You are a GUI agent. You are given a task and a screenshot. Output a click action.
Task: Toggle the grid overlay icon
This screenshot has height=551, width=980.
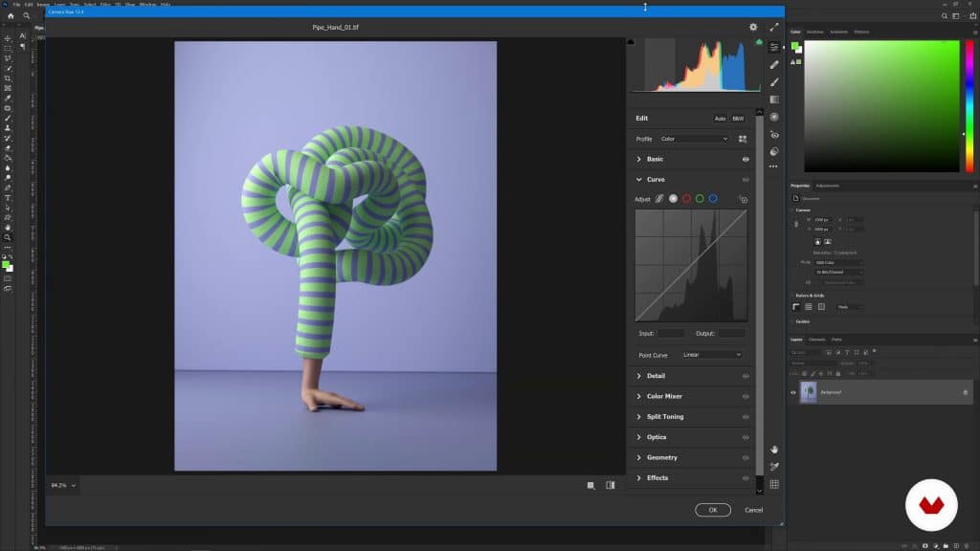[x=774, y=484]
